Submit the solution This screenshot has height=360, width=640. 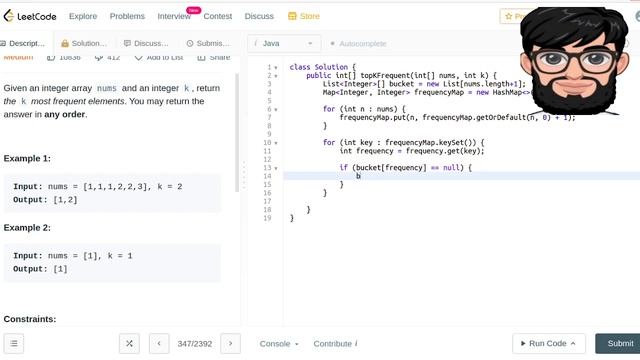[x=618, y=344]
